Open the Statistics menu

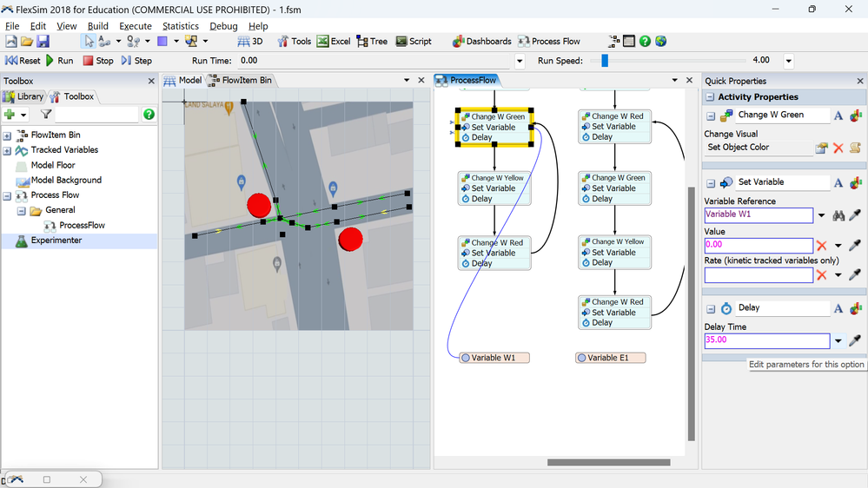coord(180,26)
